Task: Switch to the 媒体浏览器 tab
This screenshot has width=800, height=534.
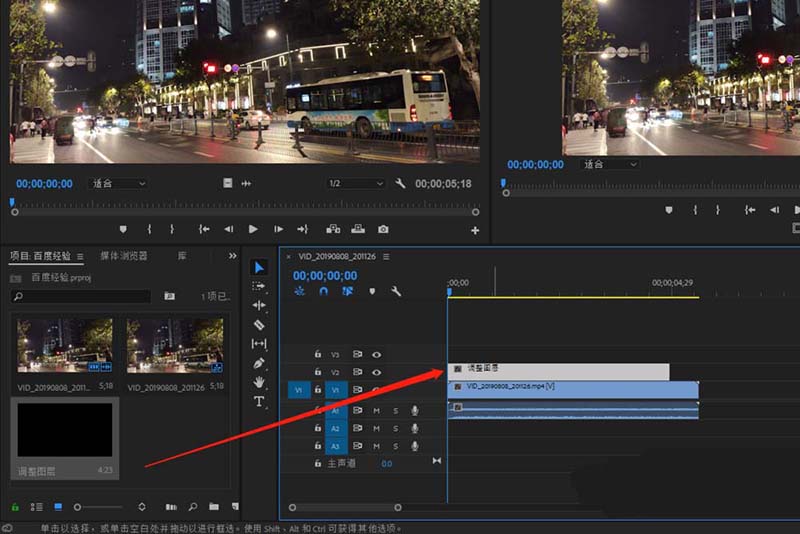Action: [x=123, y=256]
